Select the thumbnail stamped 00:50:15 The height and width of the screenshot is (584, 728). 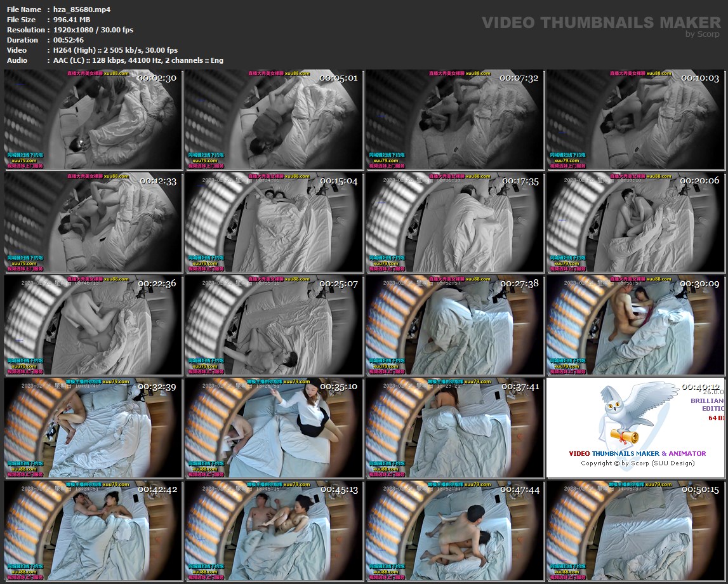pyautogui.click(x=635, y=531)
